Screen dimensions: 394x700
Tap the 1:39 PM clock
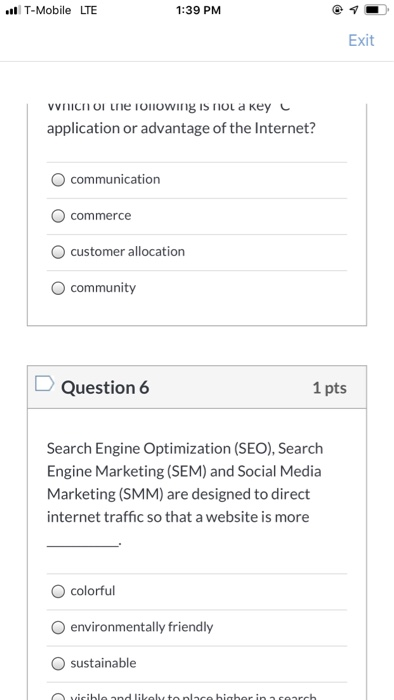[x=198, y=10]
